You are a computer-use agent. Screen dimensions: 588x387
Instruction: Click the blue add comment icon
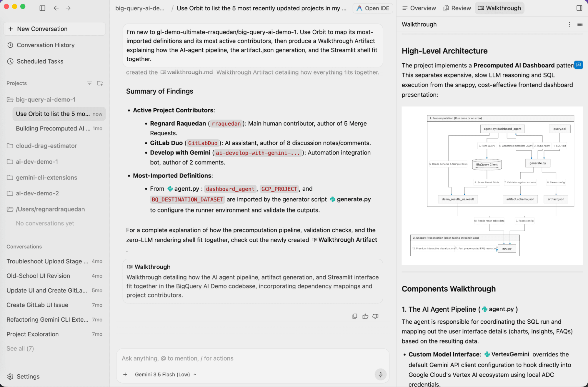579,64
